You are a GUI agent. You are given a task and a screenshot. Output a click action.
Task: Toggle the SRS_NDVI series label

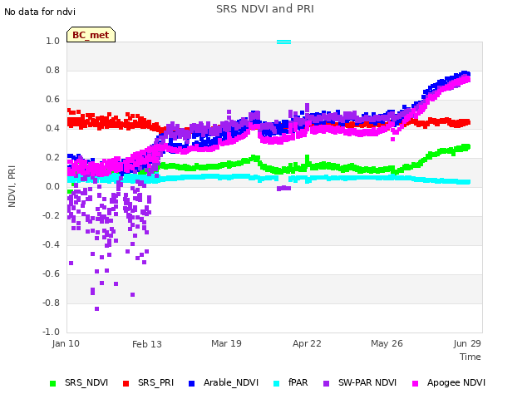[86, 382]
